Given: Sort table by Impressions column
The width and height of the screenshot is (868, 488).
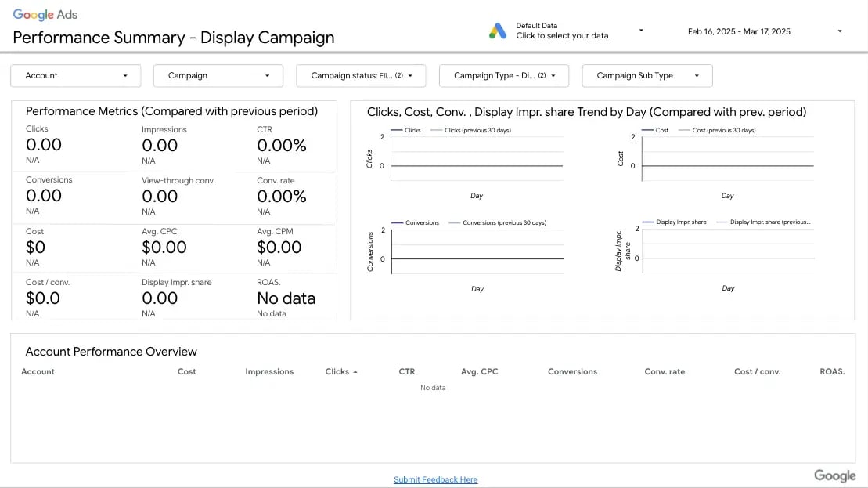Looking at the screenshot, I should point(269,371).
